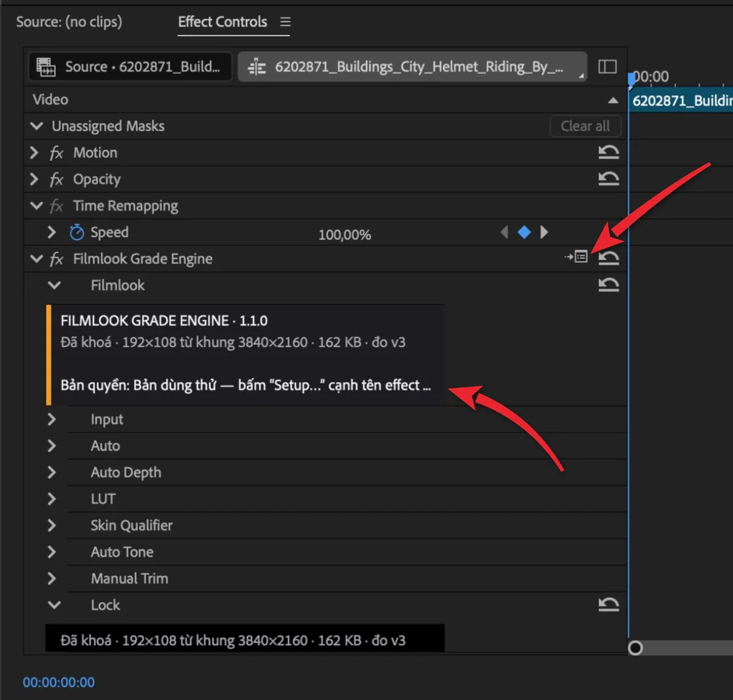733x700 pixels.
Task: Expand the Skin Qualifier group
Action: click(x=52, y=526)
